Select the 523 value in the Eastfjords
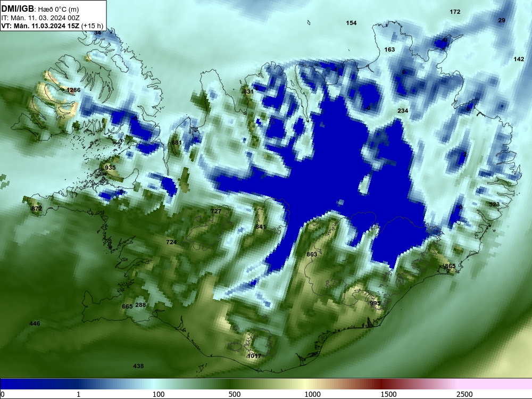 click(494, 204)
